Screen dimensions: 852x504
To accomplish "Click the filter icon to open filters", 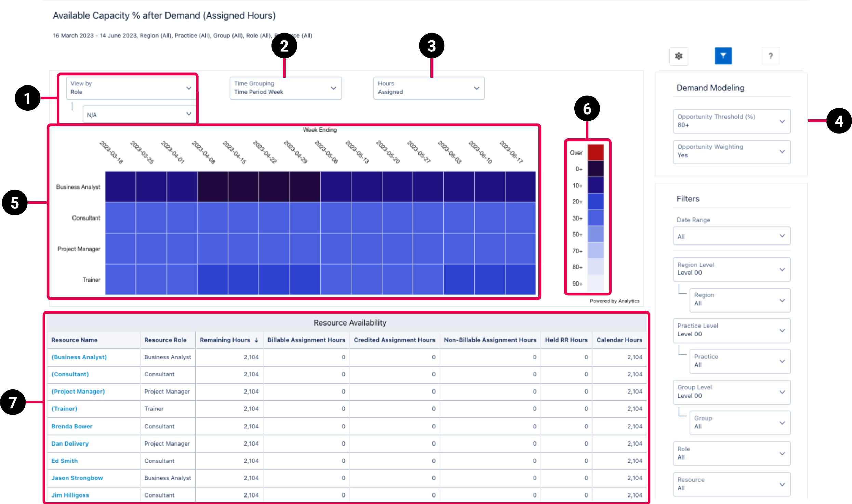I will (x=722, y=55).
